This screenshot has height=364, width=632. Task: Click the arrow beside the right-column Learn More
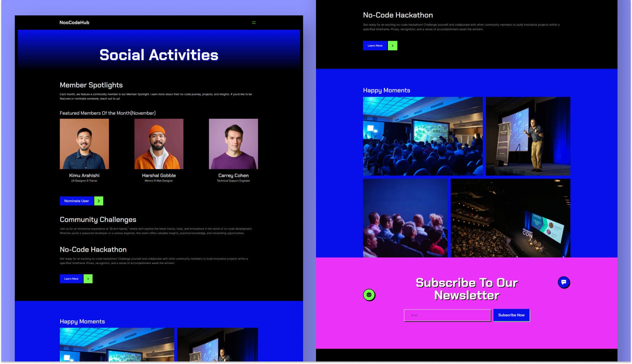click(x=392, y=46)
